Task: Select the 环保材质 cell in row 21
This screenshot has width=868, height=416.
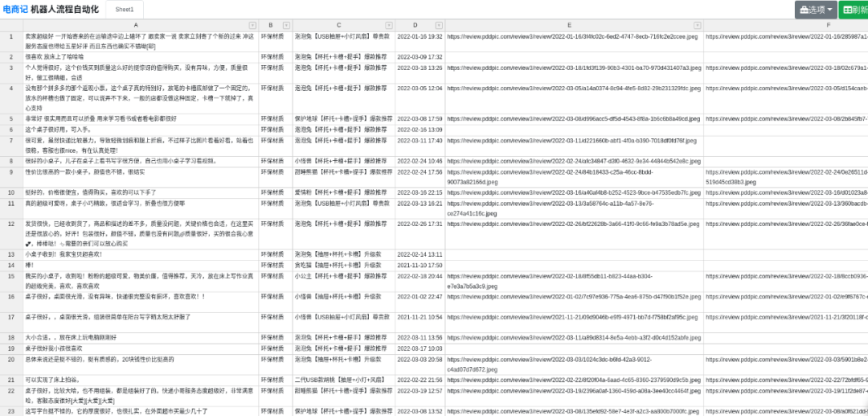Action: click(x=276, y=380)
